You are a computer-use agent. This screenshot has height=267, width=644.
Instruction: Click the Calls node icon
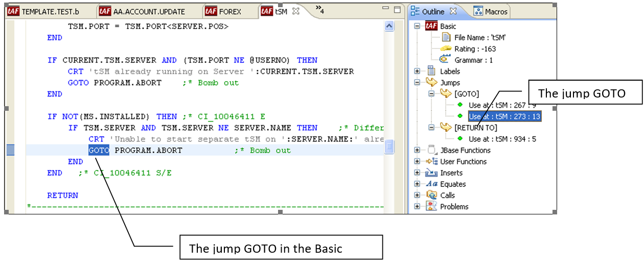point(431,195)
